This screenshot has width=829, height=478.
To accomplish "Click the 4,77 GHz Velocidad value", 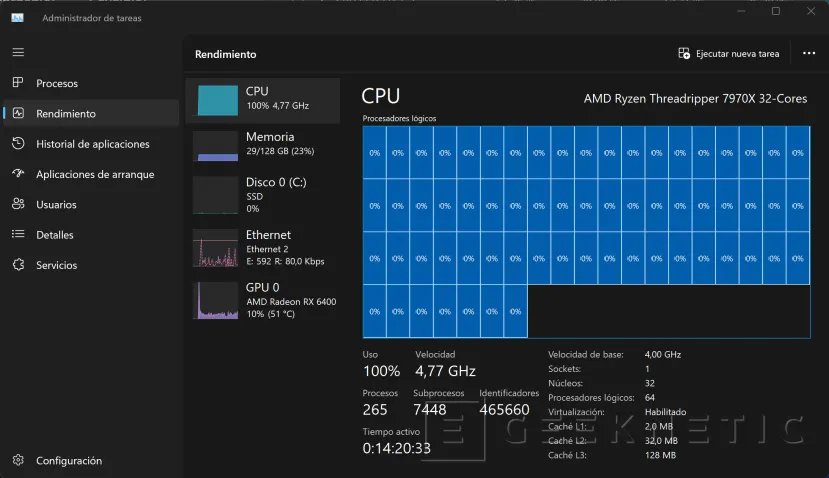I will click(x=445, y=371).
